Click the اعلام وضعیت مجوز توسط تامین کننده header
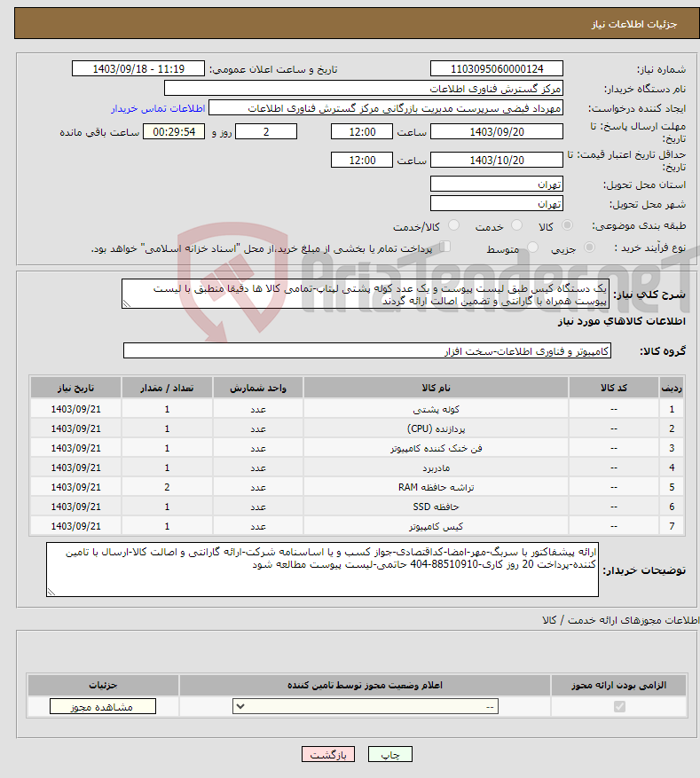The image size is (700, 778). [x=365, y=685]
